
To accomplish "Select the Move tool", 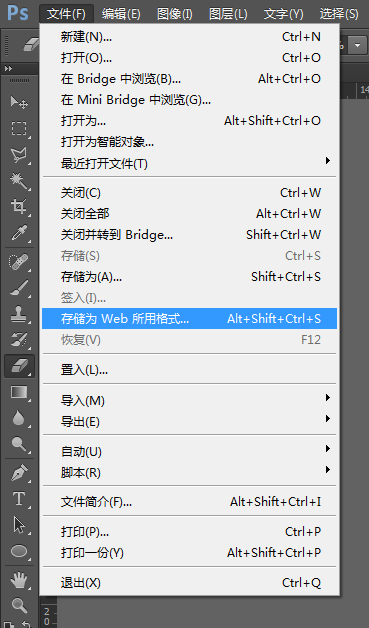I will click(x=19, y=102).
